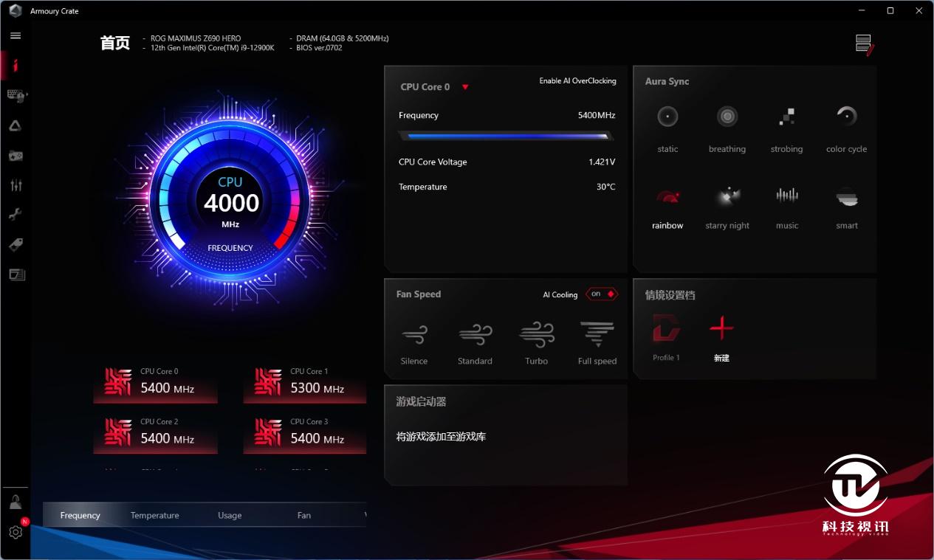Screen dimensions: 934x560
Task: Open the Aura Sync triangle icon in sidebar
Action: point(16,126)
